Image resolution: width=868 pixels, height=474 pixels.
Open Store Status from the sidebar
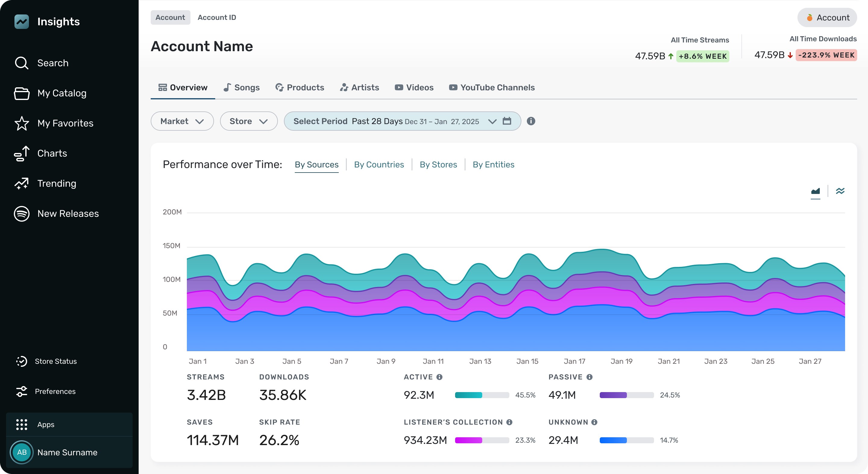[55, 361]
